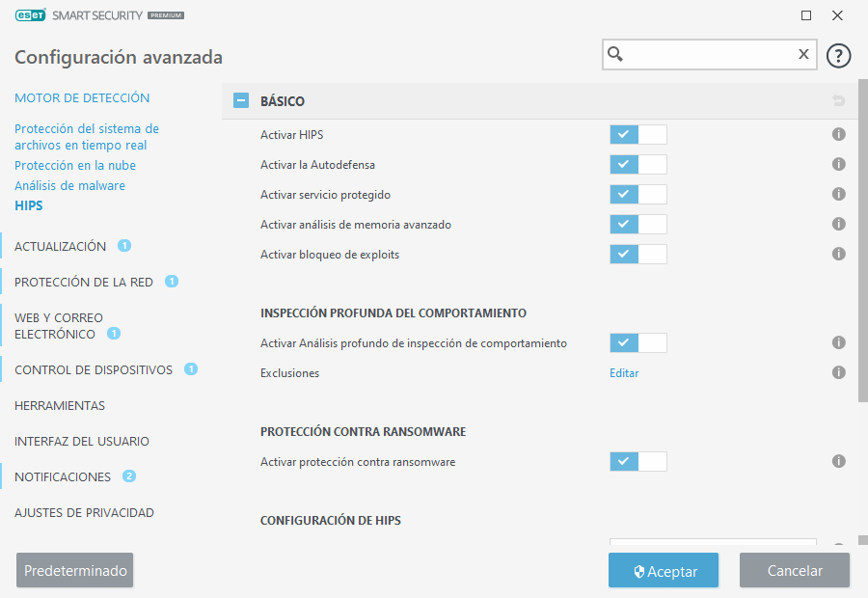Click the scrollbar down arrow
868x598 pixels.
tap(863, 540)
